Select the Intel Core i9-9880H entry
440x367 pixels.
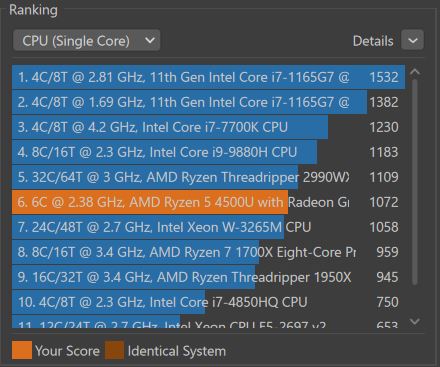click(209, 152)
